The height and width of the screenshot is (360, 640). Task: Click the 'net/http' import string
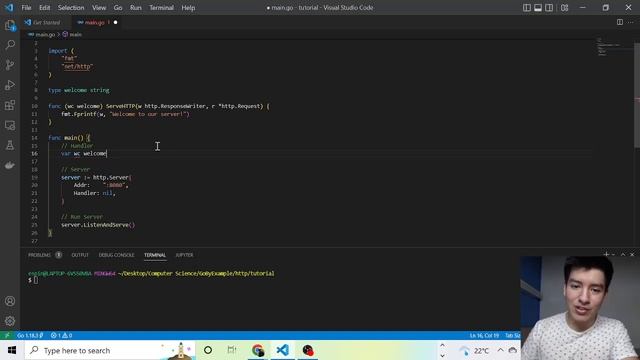[x=77, y=67]
